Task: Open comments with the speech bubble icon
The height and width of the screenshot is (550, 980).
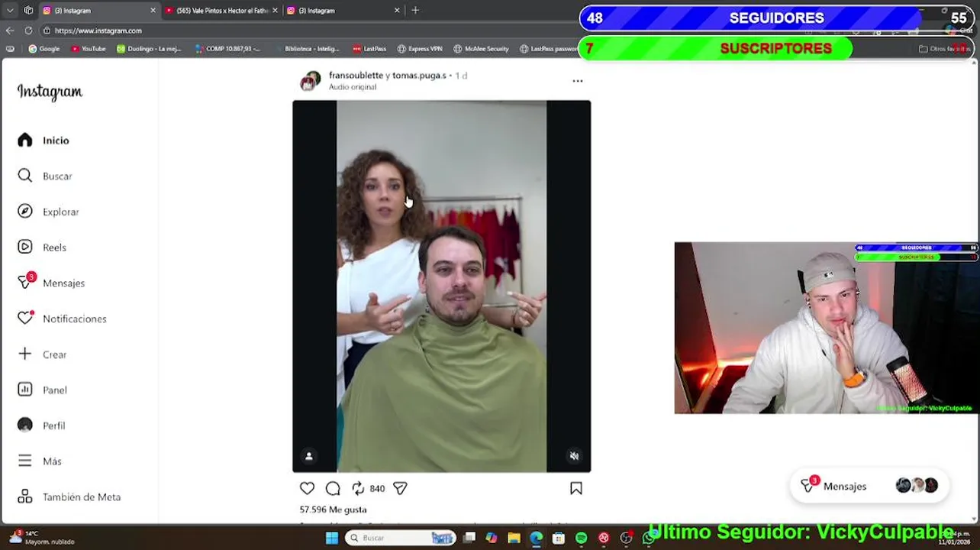Action: (x=333, y=488)
